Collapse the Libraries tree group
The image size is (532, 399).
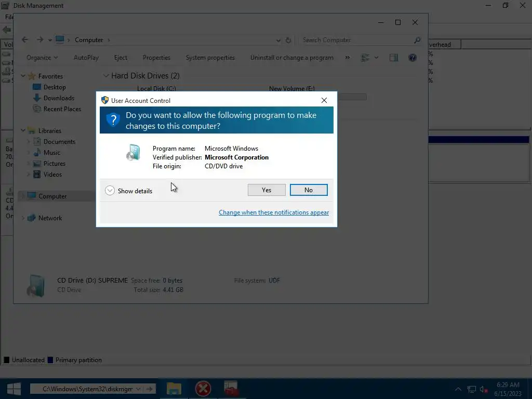coord(23,130)
